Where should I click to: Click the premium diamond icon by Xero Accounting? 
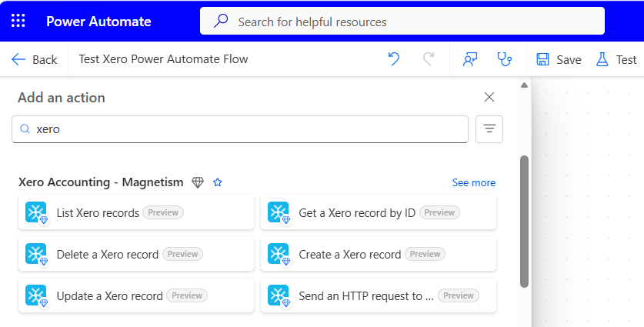click(198, 182)
